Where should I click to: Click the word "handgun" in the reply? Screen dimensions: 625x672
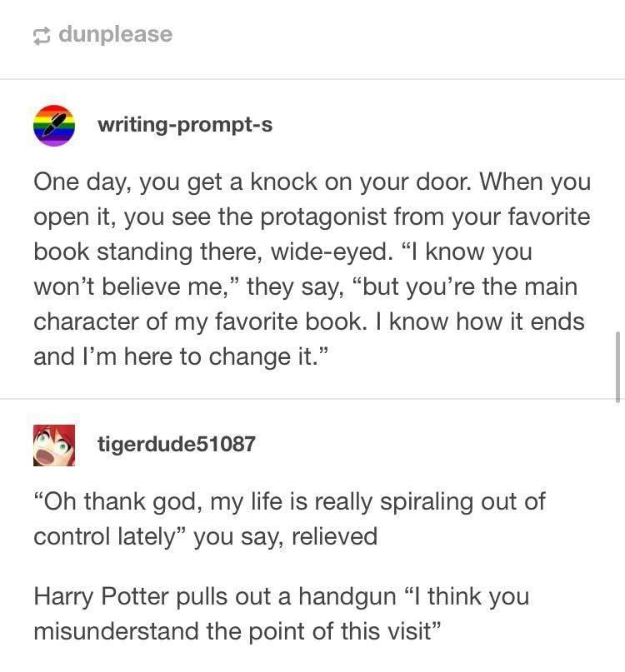347,597
